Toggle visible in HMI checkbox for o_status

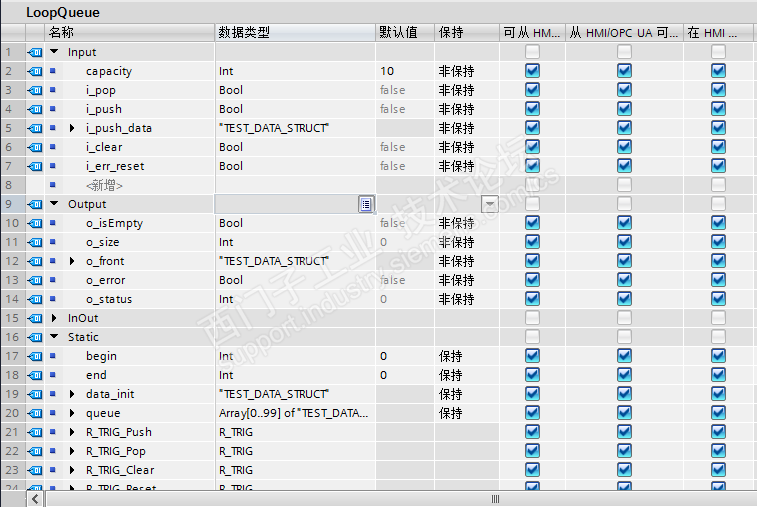pos(718,299)
